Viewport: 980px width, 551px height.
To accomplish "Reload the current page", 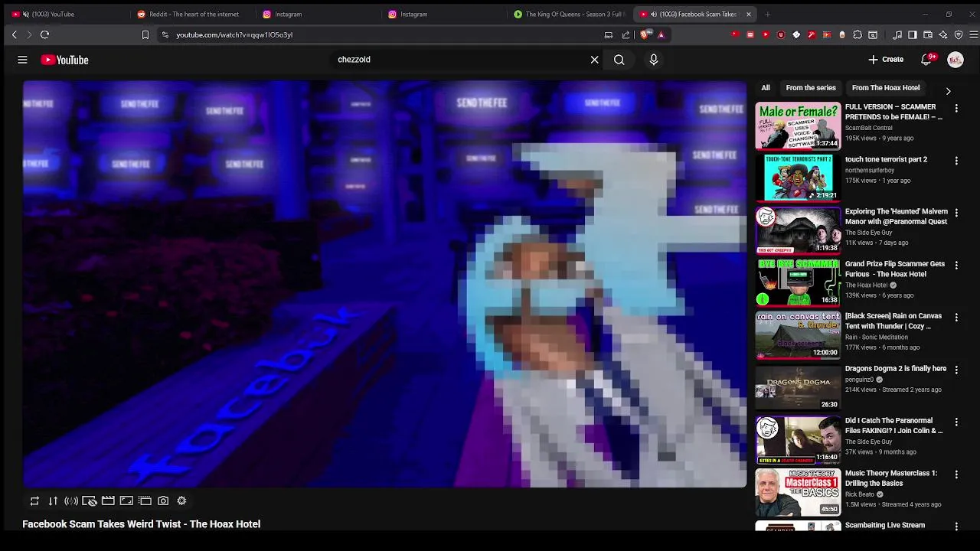I will point(44,34).
